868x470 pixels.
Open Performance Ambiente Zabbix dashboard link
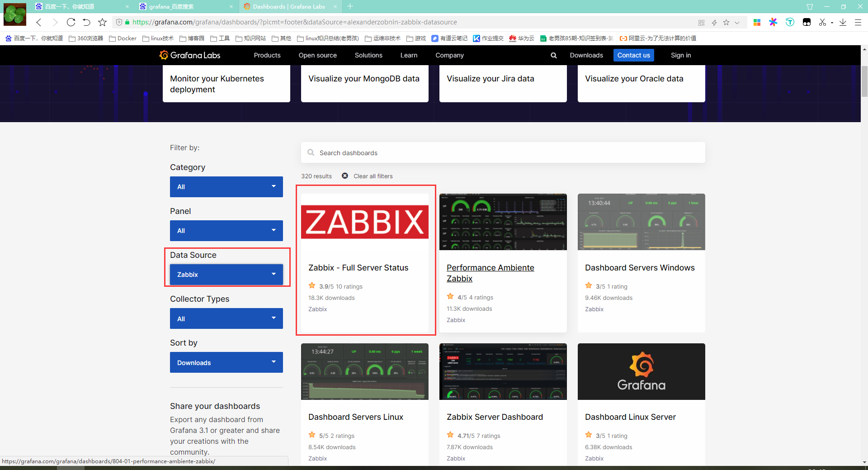(x=491, y=273)
